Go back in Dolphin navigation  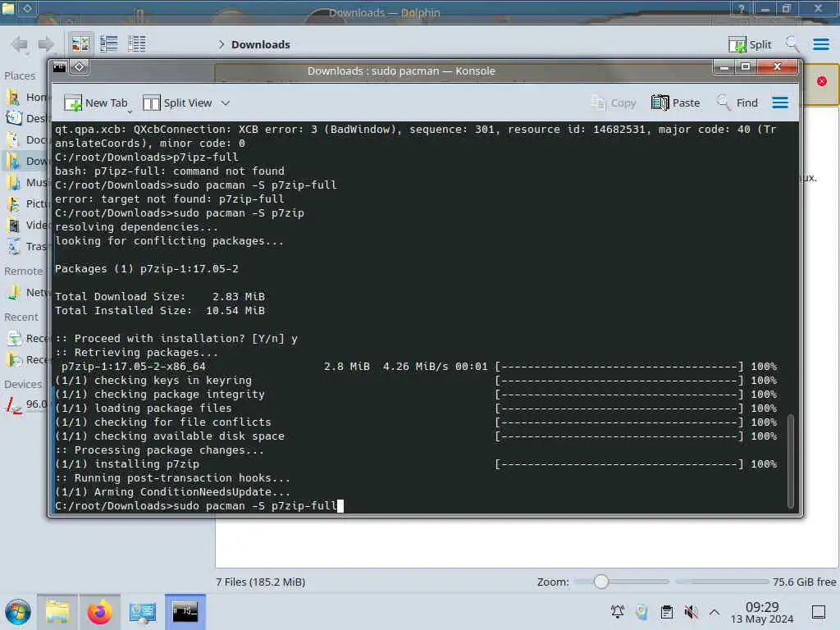click(20, 44)
